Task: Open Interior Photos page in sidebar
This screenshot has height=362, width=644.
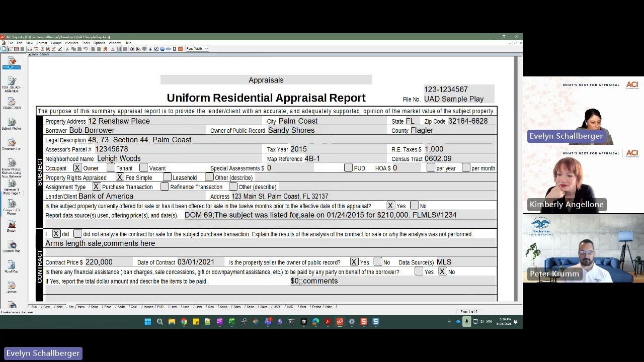Action: click(11, 167)
